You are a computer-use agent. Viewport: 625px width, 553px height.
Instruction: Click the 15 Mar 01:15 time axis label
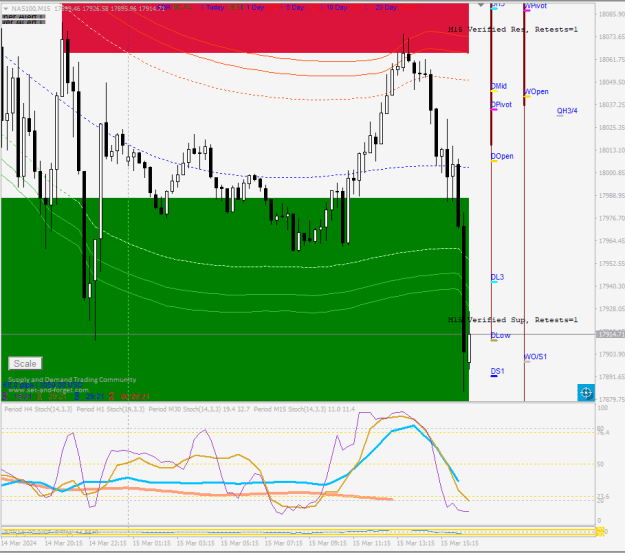151,543
